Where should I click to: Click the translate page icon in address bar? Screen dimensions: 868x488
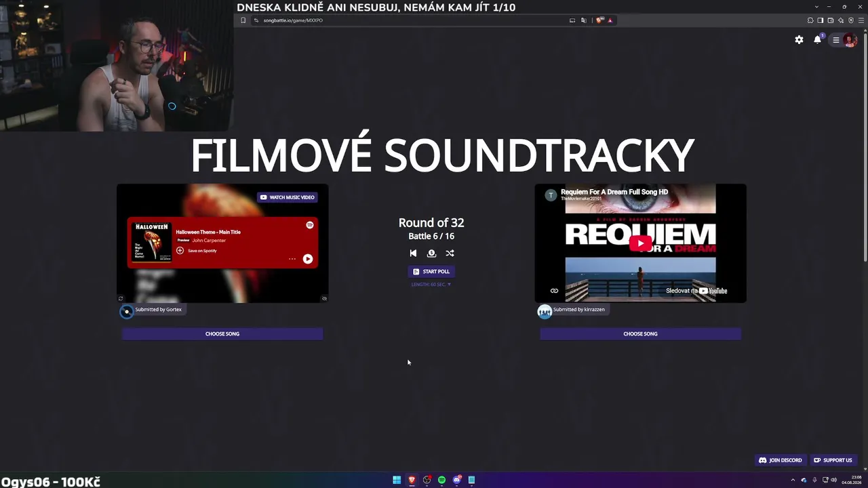point(583,20)
